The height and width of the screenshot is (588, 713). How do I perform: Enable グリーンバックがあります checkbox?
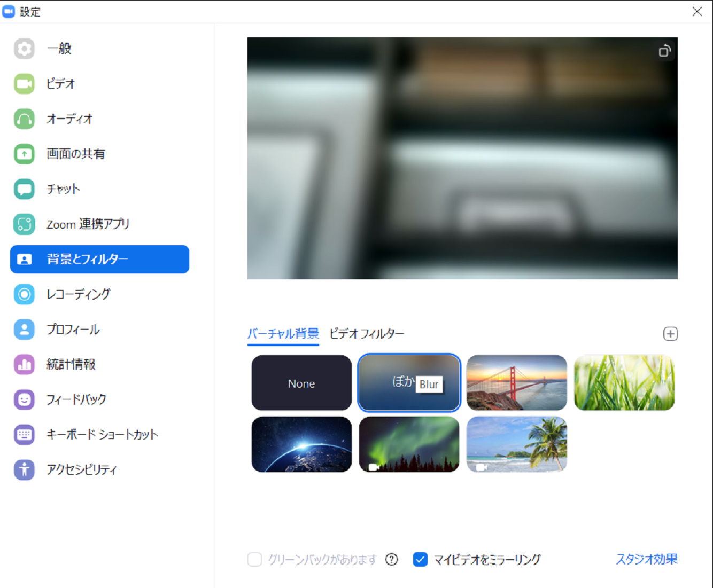pos(255,559)
